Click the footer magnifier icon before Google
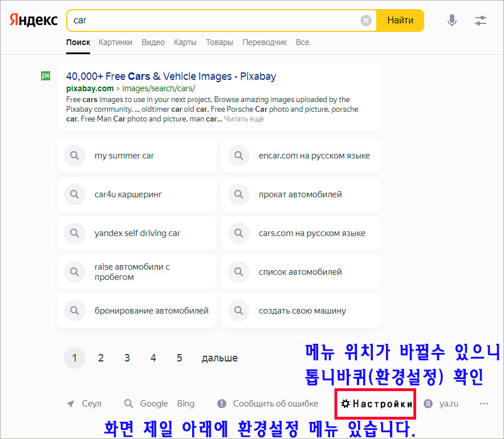Screen dimensions: 504x439 (x=129, y=403)
